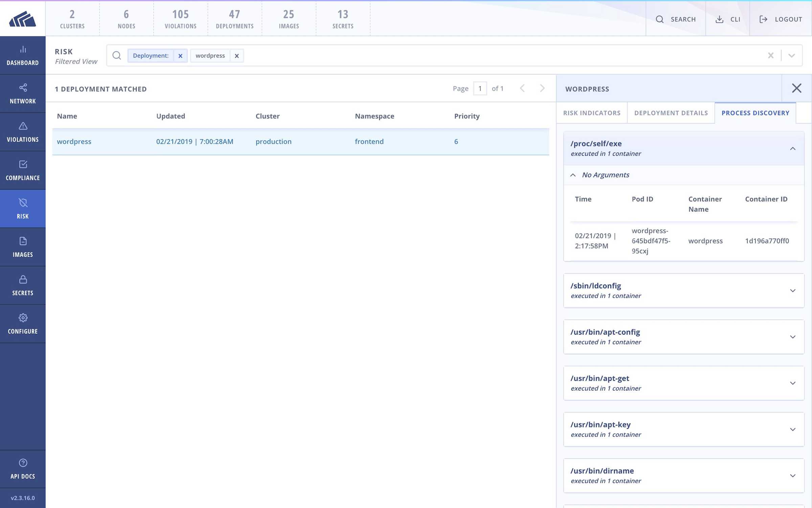The height and width of the screenshot is (508, 812).
Task: Click the Logout button
Action: (x=781, y=19)
